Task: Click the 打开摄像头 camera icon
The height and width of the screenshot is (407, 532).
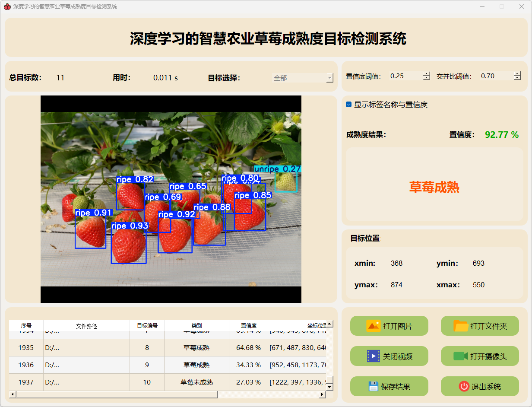Action: pos(461,356)
